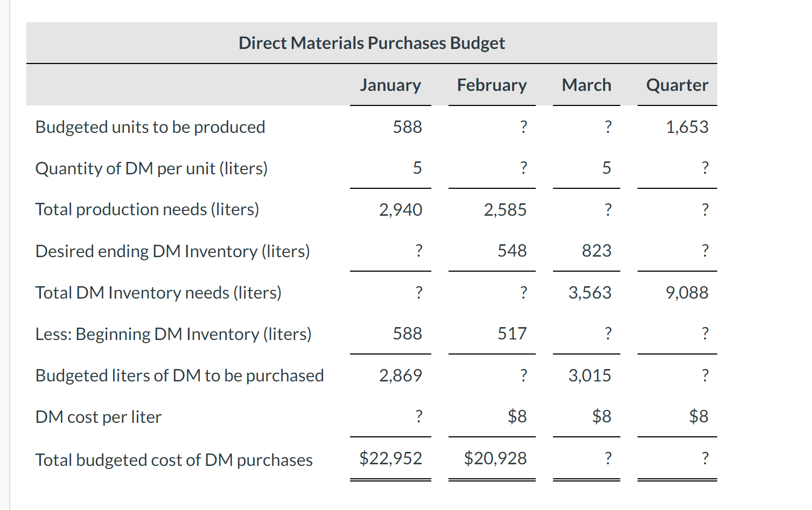Select the February column header
Image resolution: width=812 pixels, height=510 pixels.
pyautogui.click(x=492, y=85)
